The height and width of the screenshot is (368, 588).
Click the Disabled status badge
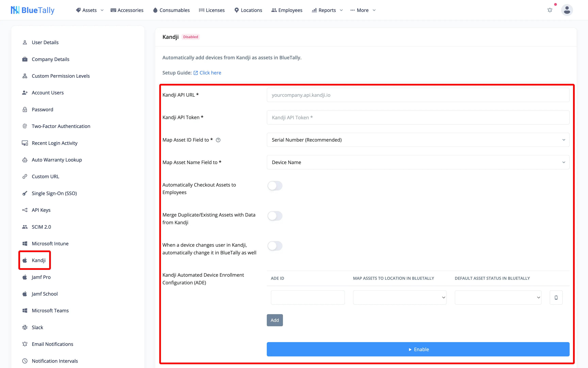click(191, 37)
